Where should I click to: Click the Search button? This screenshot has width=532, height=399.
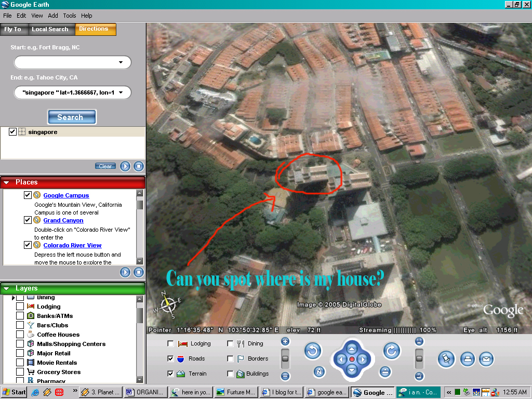[72, 117]
